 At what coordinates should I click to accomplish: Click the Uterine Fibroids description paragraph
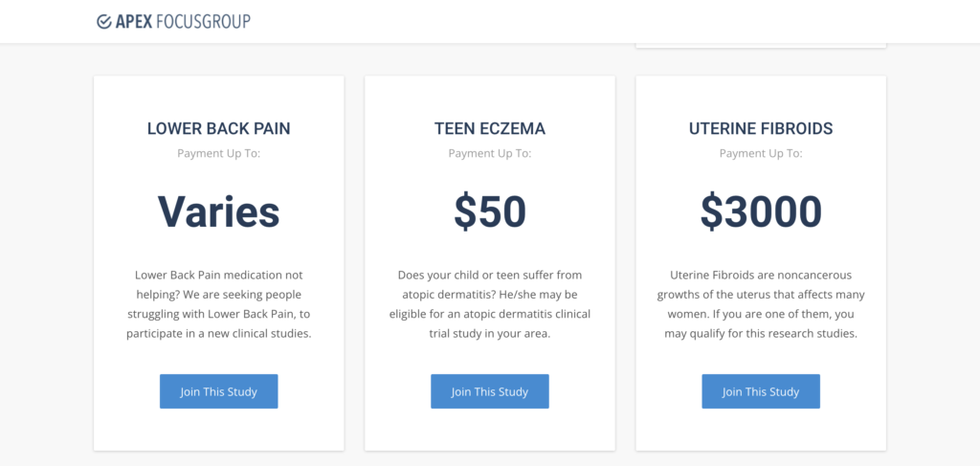pyautogui.click(x=761, y=304)
